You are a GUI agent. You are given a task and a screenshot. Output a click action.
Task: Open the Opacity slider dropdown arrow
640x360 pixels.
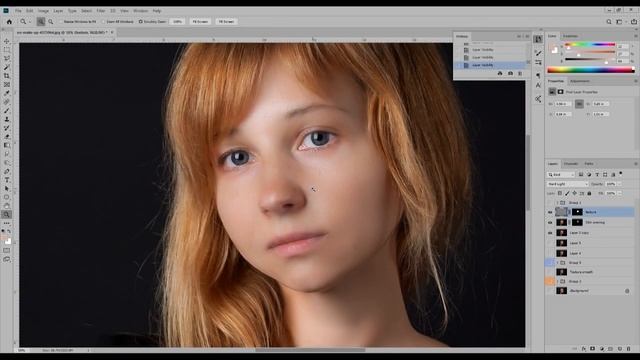tap(619, 184)
